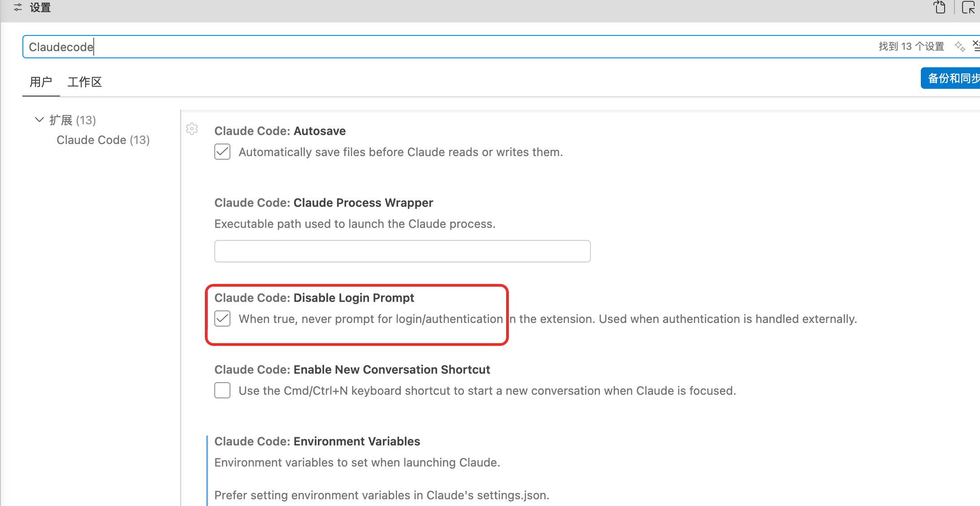The height and width of the screenshot is (506, 980).
Task: Click the Claude Process Wrapper path field
Action: [x=402, y=251]
